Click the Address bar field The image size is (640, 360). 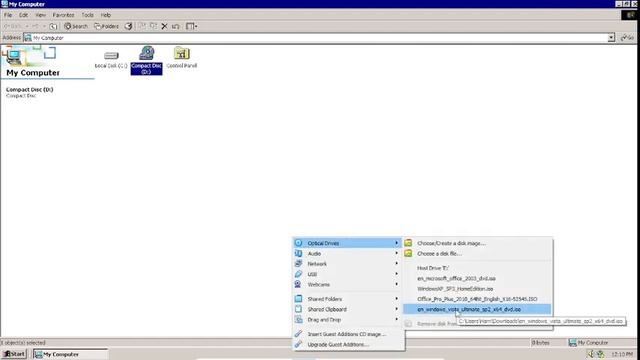(319, 38)
